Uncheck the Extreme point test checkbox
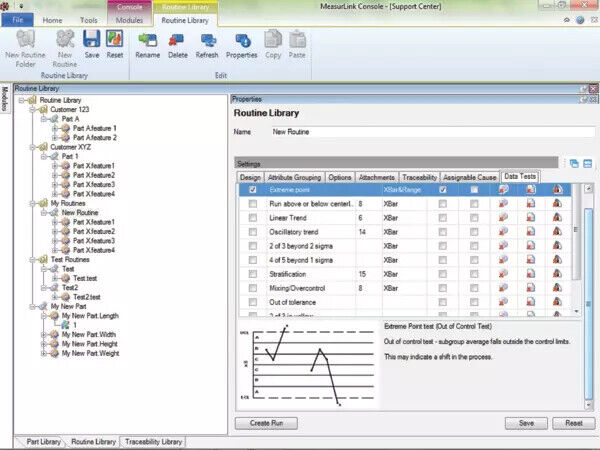Image resolution: width=600 pixels, height=450 pixels. (x=253, y=189)
